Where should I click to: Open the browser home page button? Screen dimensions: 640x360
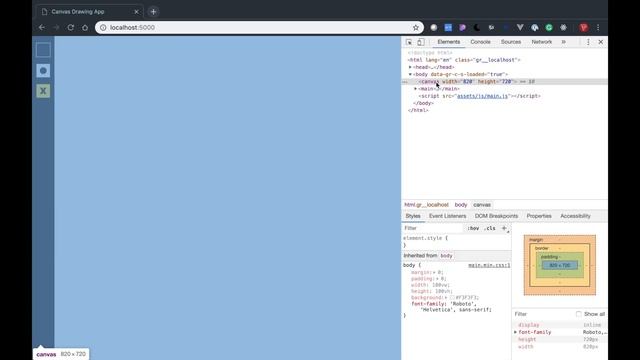click(x=85, y=27)
